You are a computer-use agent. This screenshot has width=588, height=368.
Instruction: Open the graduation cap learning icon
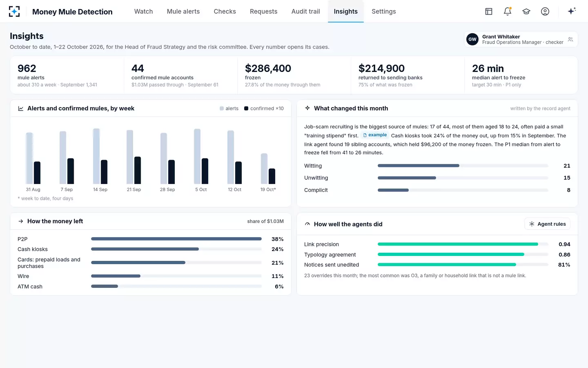click(526, 11)
